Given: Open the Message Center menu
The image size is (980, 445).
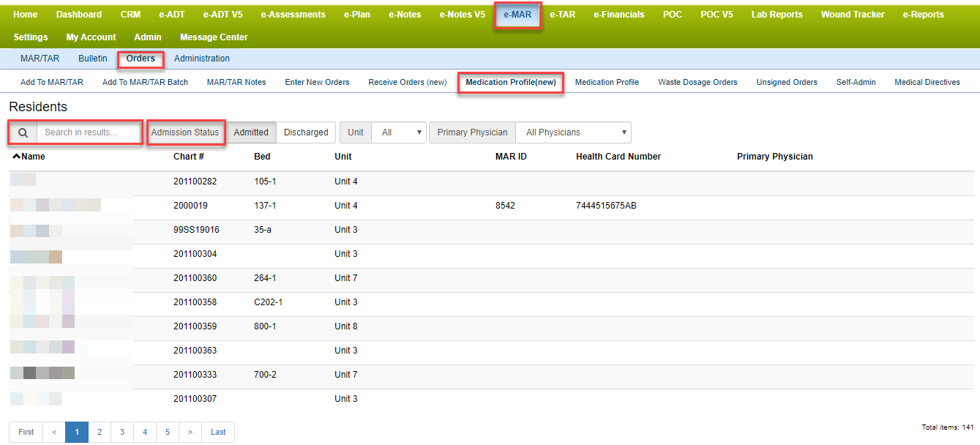Looking at the screenshot, I should (x=214, y=37).
